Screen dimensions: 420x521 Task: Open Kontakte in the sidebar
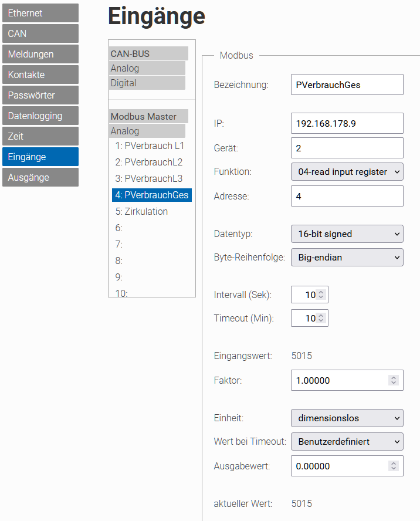pyautogui.click(x=40, y=75)
